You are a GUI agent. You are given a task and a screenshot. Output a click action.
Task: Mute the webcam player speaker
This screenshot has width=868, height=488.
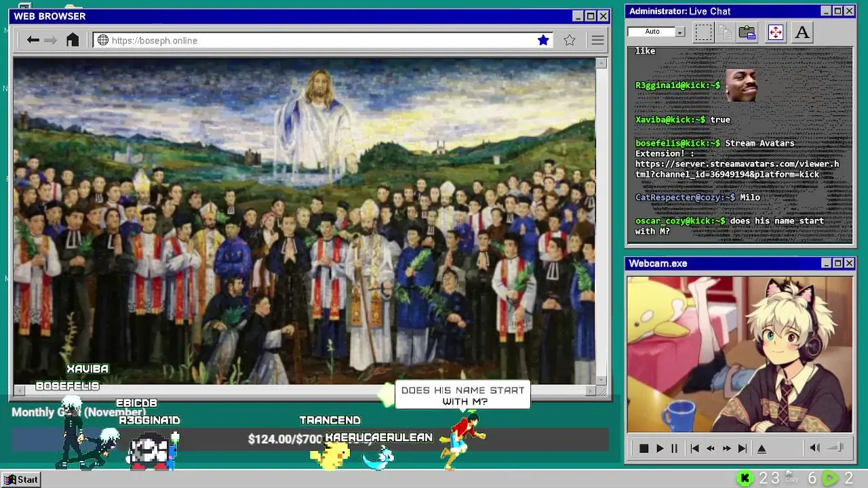(x=815, y=447)
